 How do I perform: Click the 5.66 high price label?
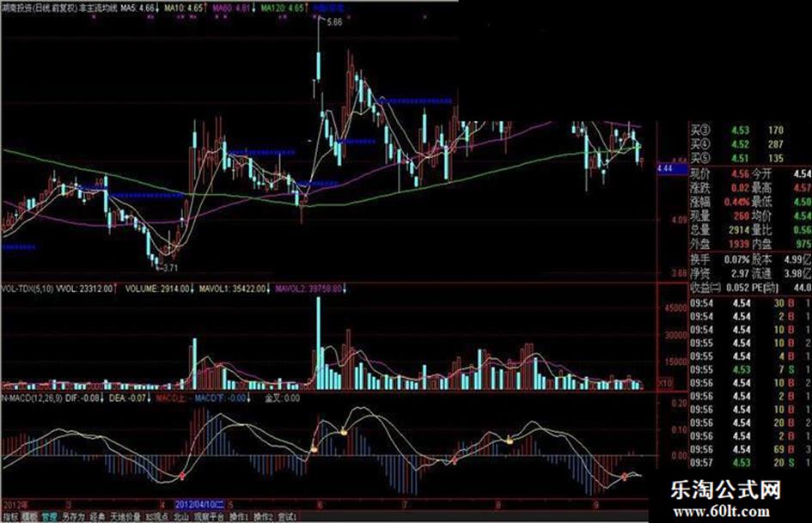point(334,22)
